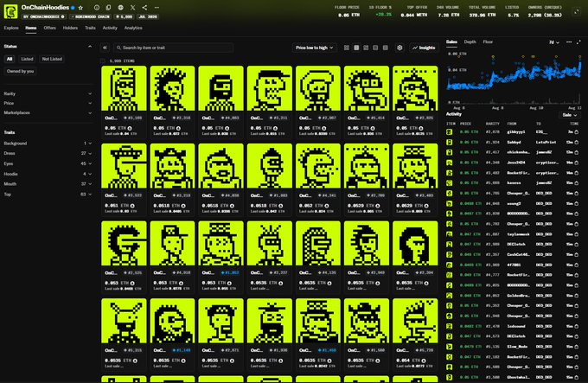The width and height of the screenshot is (588, 383).
Task: Click the Top Offer 0.044 WETH stat
Action: pyautogui.click(x=414, y=11)
